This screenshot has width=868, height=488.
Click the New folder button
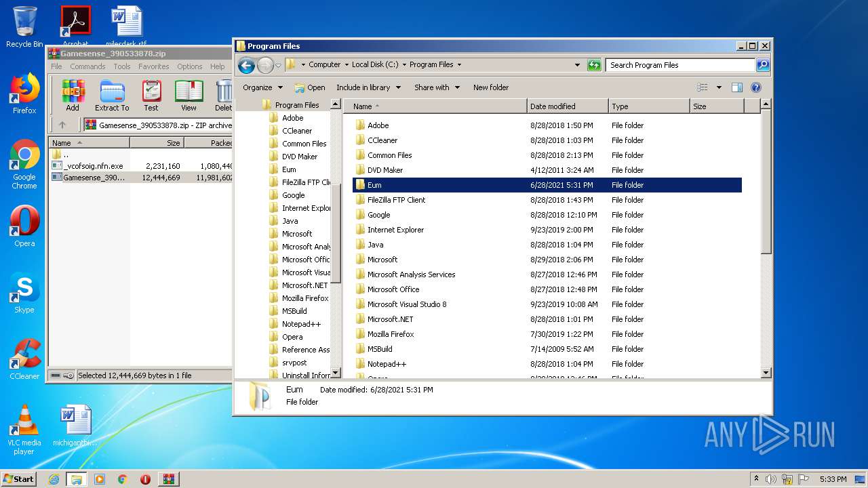coord(491,87)
